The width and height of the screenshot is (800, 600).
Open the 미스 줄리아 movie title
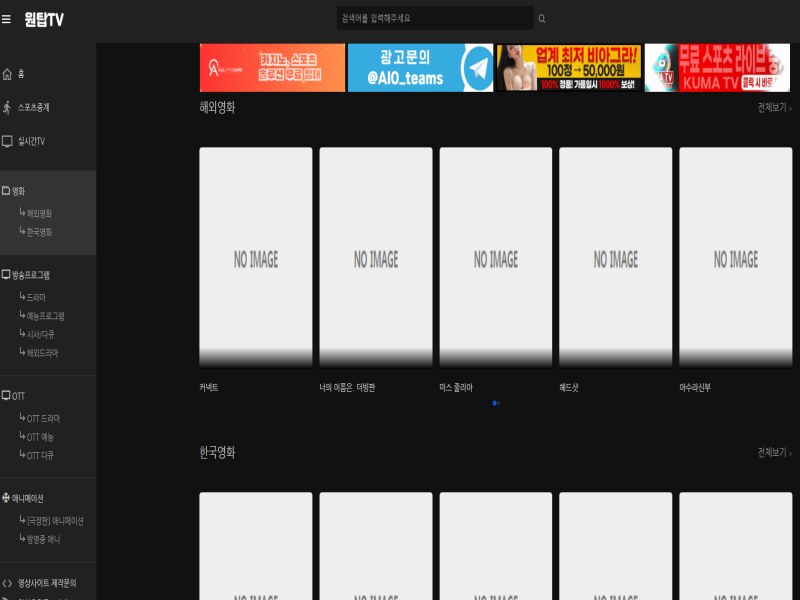(456, 387)
